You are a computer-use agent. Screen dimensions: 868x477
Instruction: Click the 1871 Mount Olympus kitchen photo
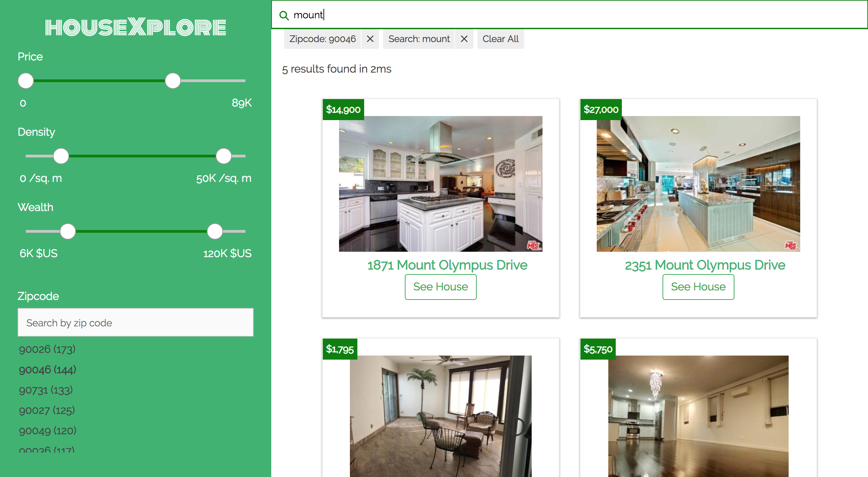(440, 184)
